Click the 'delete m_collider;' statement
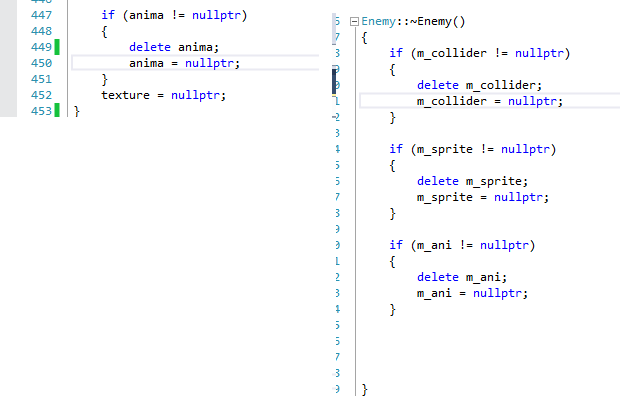This screenshot has width=620, height=396. [x=479, y=85]
